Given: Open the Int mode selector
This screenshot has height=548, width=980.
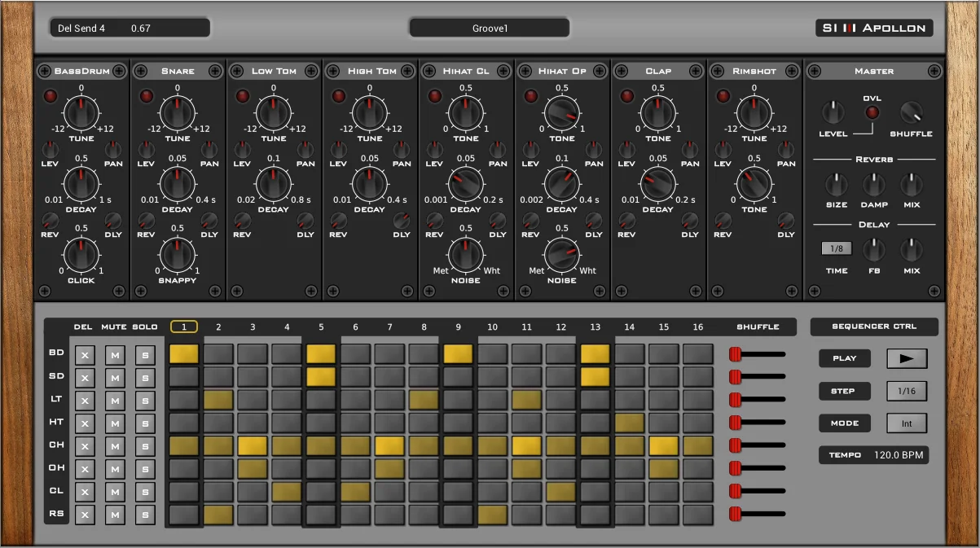Looking at the screenshot, I should 906,423.
